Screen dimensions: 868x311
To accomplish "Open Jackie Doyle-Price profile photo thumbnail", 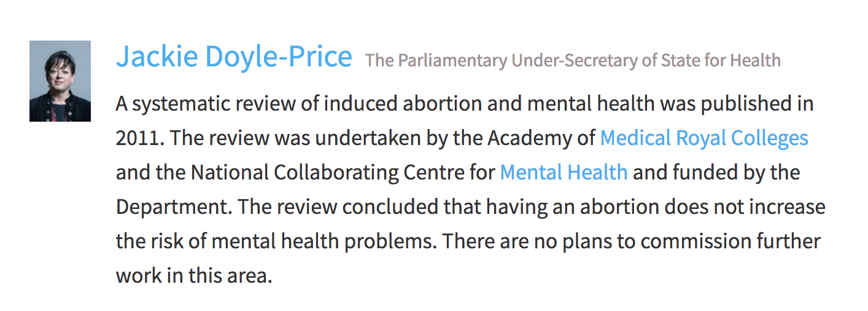I will (x=60, y=81).
